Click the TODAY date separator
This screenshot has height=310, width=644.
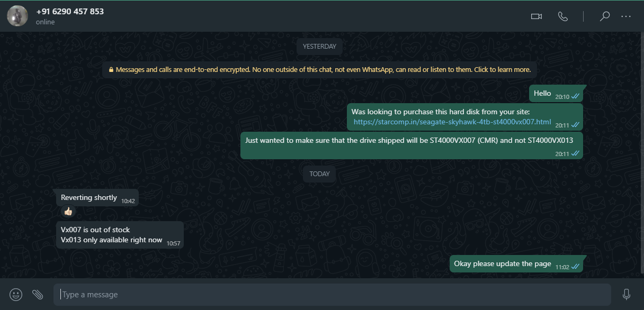(x=319, y=174)
